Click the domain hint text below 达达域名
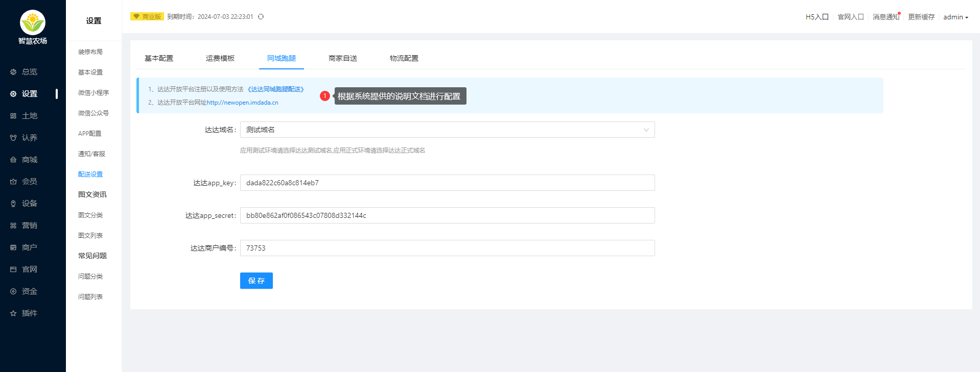This screenshot has height=372, width=980. (x=333, y=151)
